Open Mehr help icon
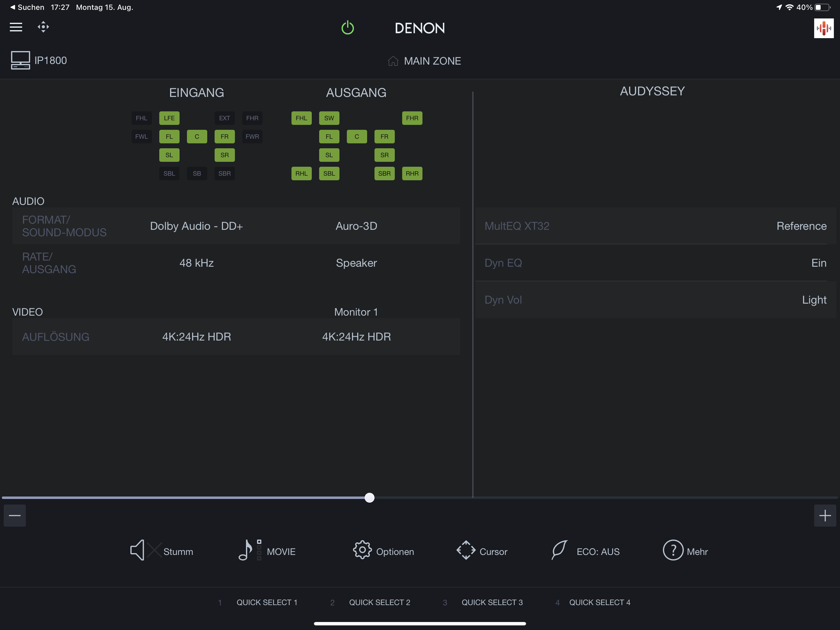This screenshot has height=630, width=840. (x=673, y=550)
